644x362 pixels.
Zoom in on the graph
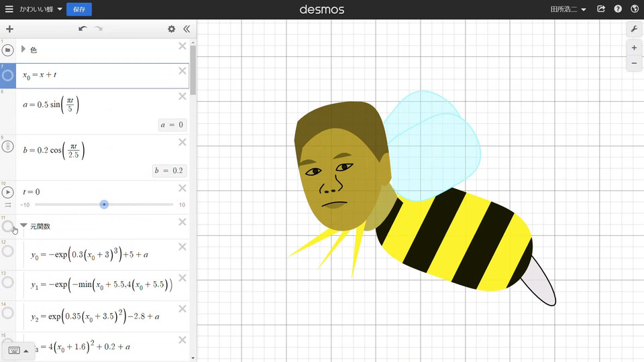634,48
